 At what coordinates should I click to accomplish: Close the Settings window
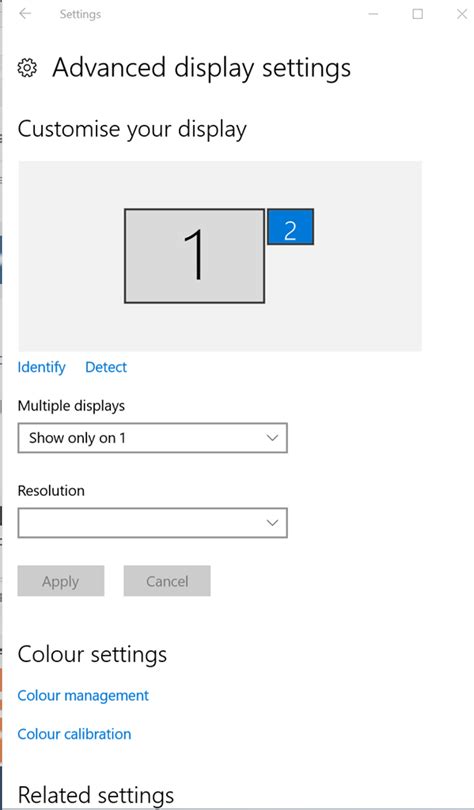(462, 14)
